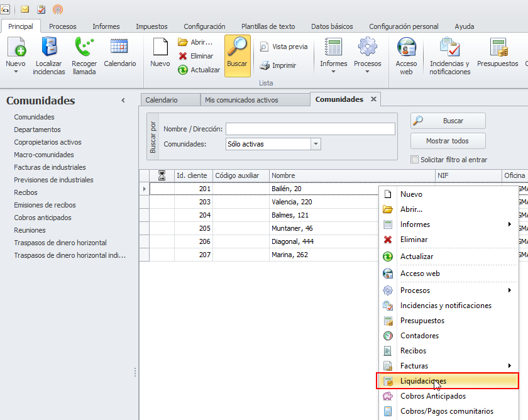Open the Comunidades filter dropdown
Viewport: 528px width, 420px height.
(316, 144)
